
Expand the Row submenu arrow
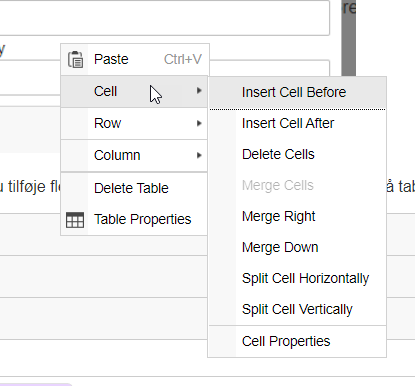click(x=199, y=123)
